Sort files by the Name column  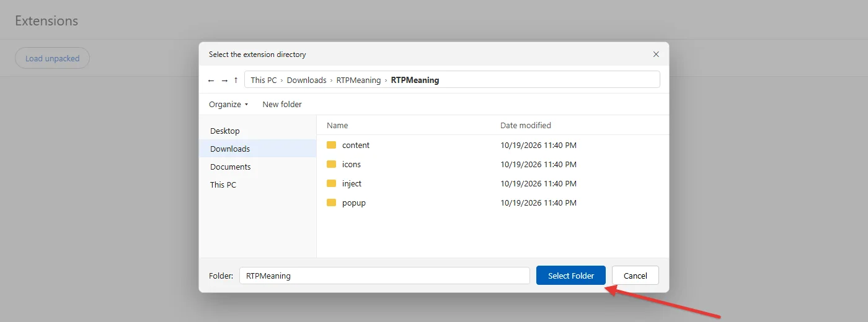click(x=337, y=125)
